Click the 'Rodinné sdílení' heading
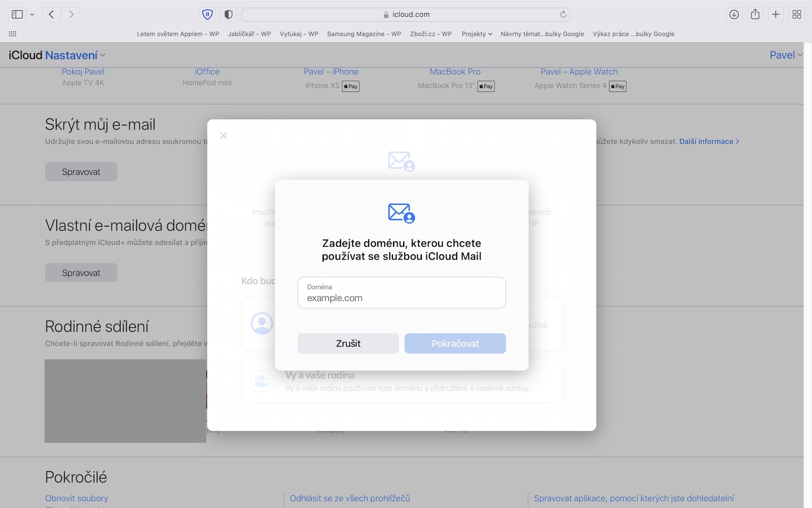Screen dimensions: 812x508 pyautogui.click(x=97, y=326)
